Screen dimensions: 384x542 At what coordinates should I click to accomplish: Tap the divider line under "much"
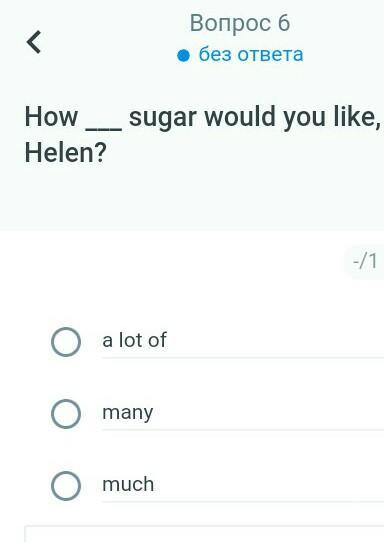[x=243, y=501]
